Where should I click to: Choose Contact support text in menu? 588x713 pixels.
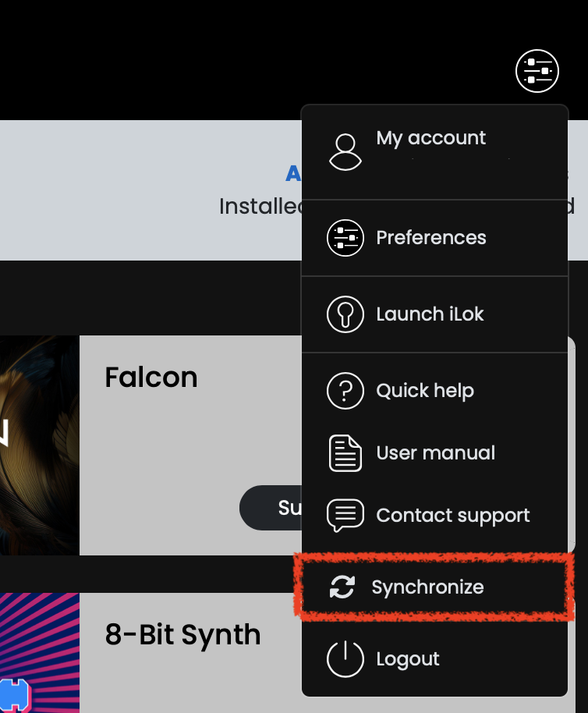click(453, 516)
